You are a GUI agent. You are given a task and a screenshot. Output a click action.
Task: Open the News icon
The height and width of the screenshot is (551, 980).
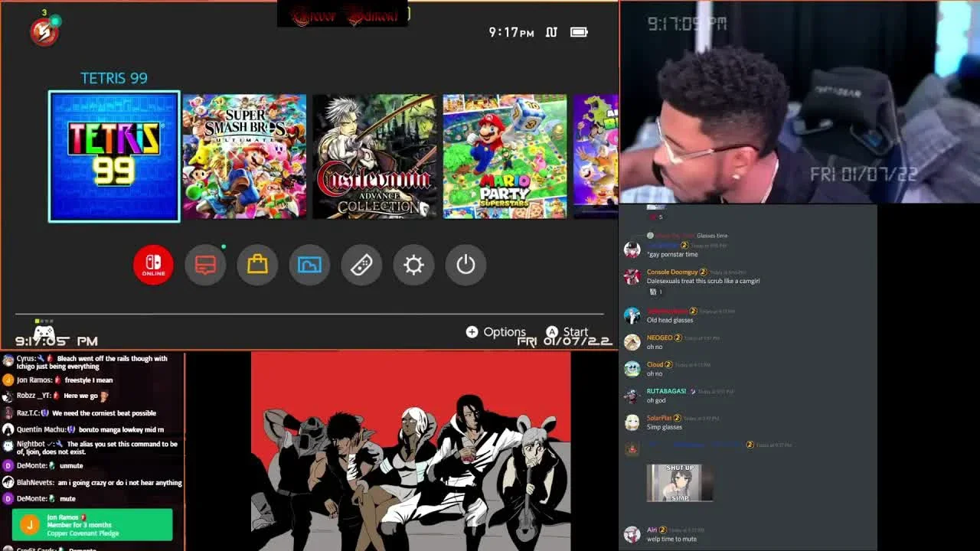tap(205, 265)
